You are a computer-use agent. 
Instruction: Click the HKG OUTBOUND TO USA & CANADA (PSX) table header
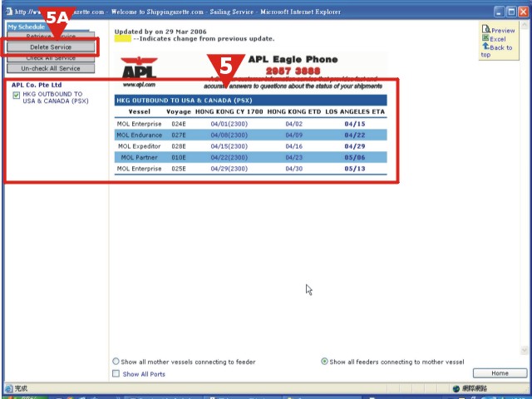250,101
